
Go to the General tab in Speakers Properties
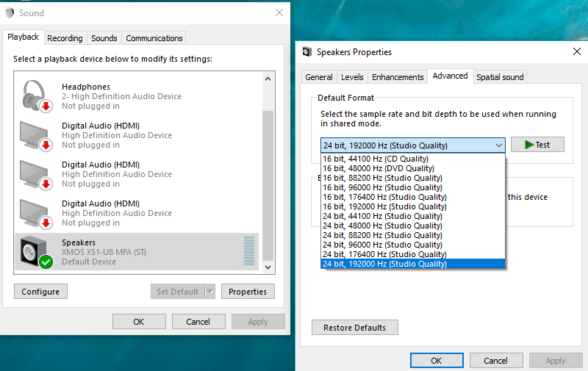click(x=319, y=77)
